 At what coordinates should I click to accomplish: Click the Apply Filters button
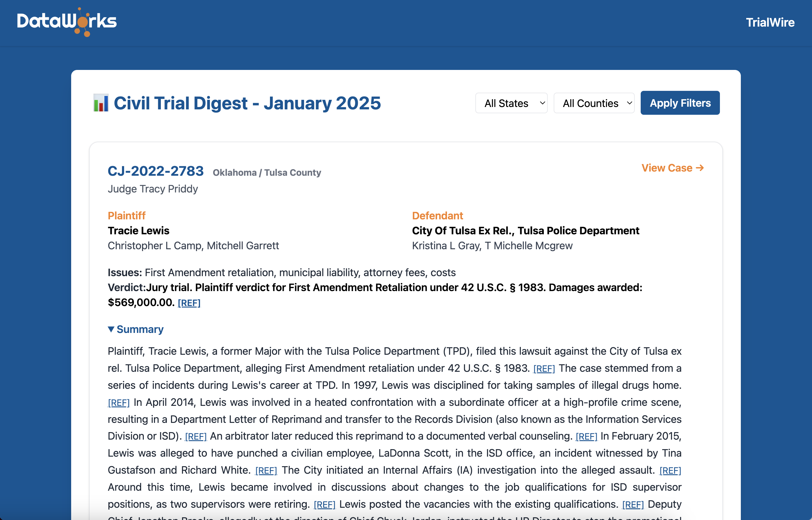(680, 103)
